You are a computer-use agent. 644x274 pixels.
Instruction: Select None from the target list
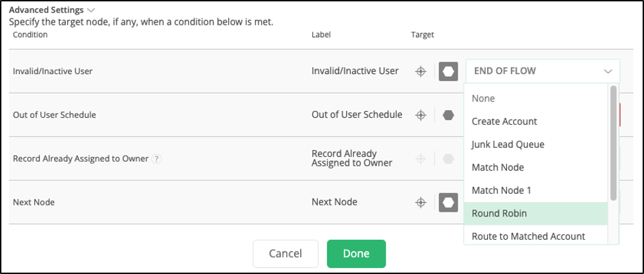[x=483, y=99]
